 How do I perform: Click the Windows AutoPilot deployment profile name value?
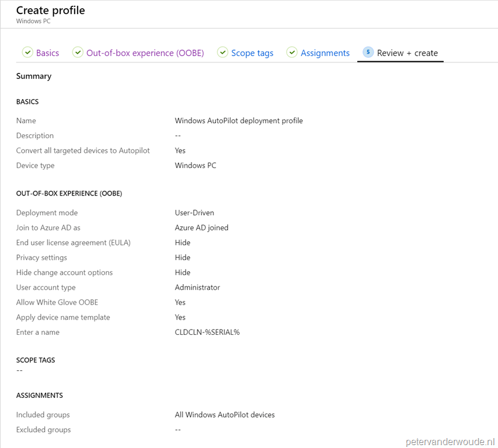239,121
